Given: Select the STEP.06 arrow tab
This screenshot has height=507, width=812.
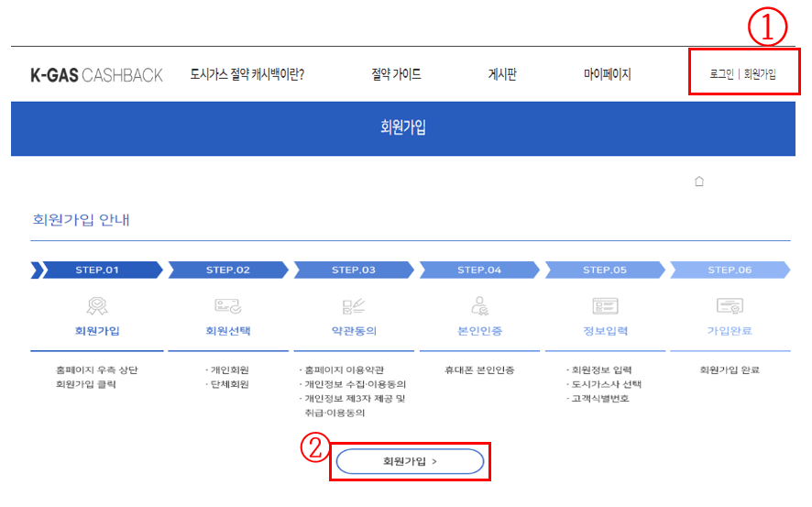Looking at the screenshot, I should click(x=730, y=270).
